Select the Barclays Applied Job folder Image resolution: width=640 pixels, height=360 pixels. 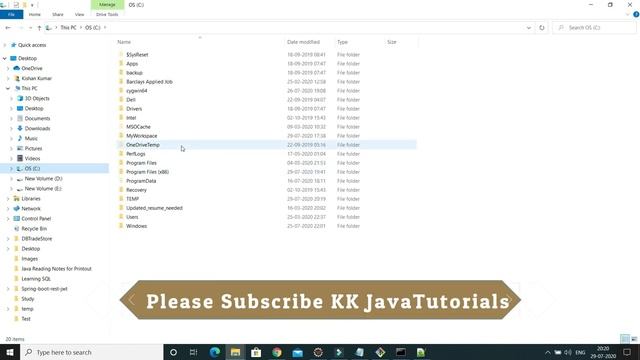pos(149,82)
